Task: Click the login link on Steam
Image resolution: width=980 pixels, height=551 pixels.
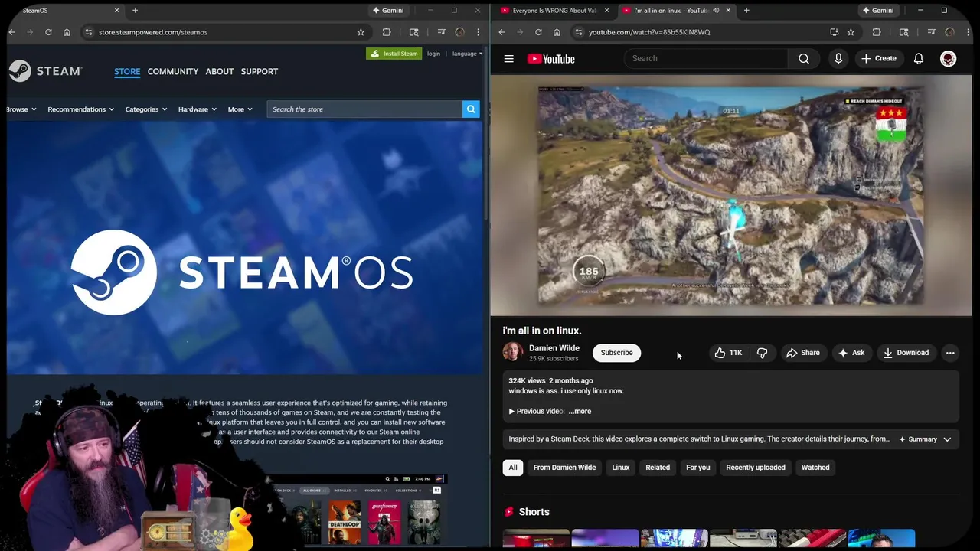Action: point(433,54)
